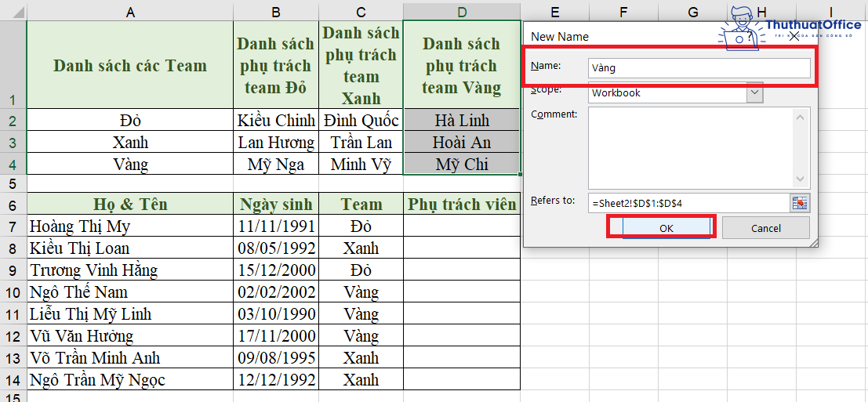The width and height of the screenshot is (868, 402).
Task: Select column E header
Action: click(x=554, y=12)
